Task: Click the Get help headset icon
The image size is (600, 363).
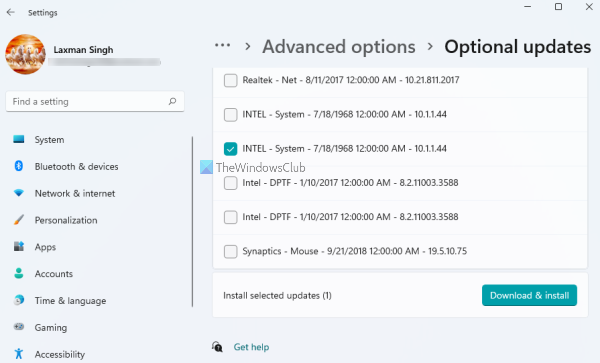Action: (217, 347)
